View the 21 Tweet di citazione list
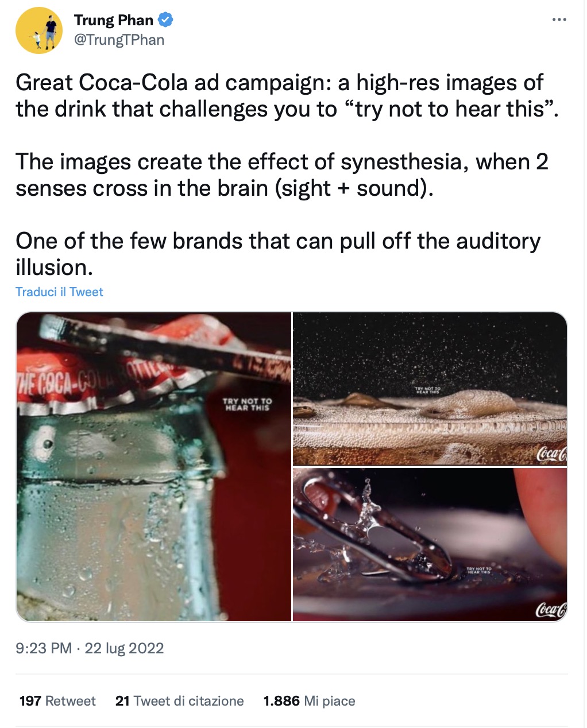 [179, 701]
